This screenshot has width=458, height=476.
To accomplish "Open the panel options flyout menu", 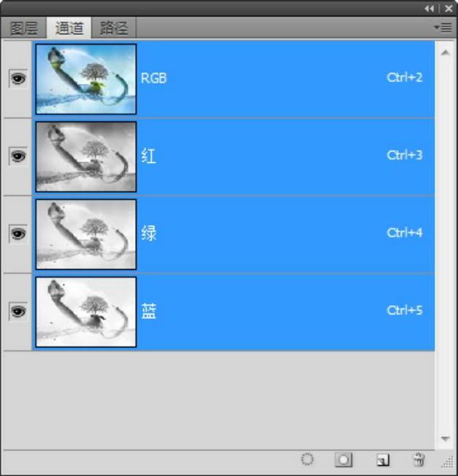I will pyautogui.click(x=443, y=28).
